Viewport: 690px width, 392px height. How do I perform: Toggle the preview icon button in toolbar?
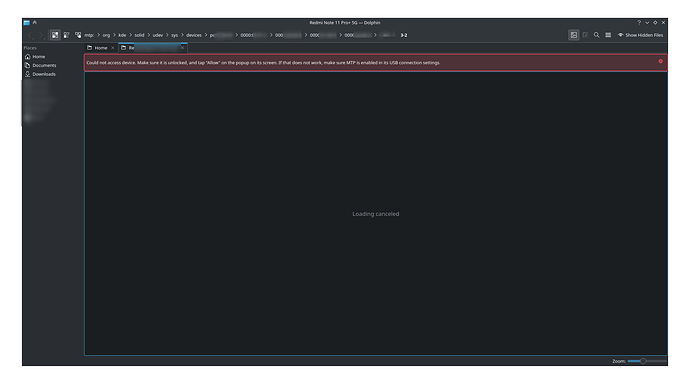[573, 35]
